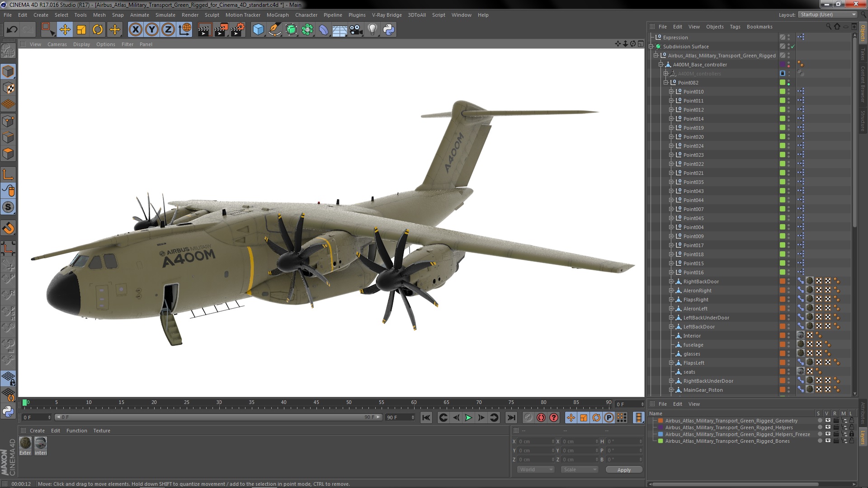Add a Camera object
The width and height of the screenshot is (868, 488).
click(356, 30)
